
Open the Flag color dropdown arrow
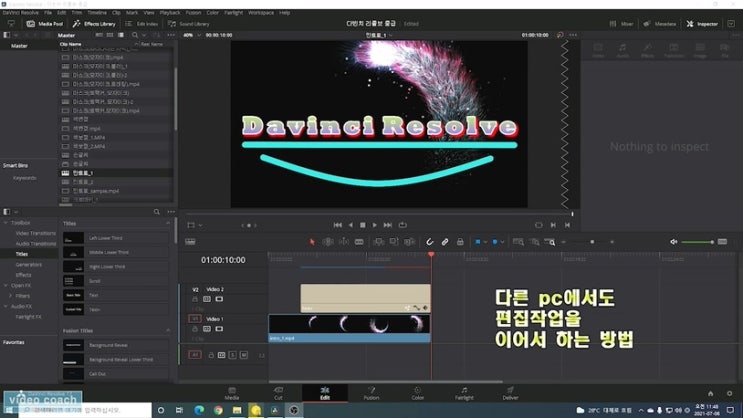click(x=485, y=242)
